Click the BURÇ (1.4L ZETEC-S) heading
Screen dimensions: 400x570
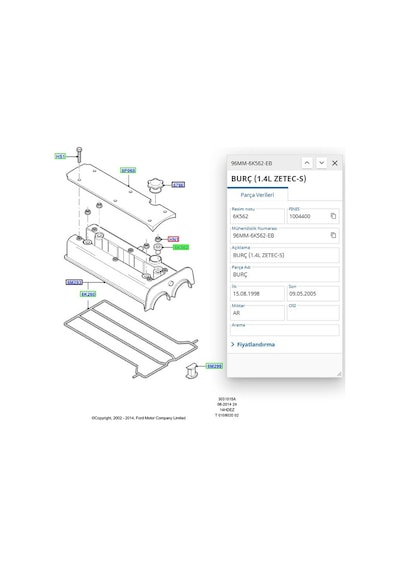coord(269,178)
